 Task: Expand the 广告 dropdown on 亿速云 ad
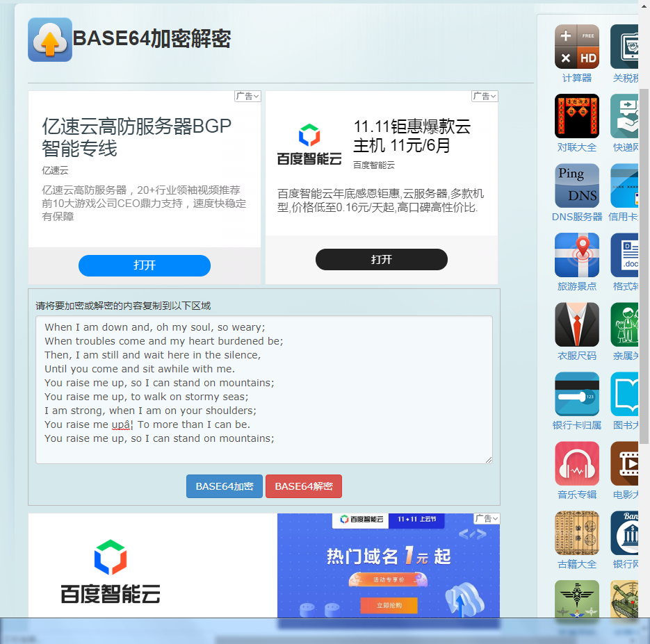tap(247, 96)
